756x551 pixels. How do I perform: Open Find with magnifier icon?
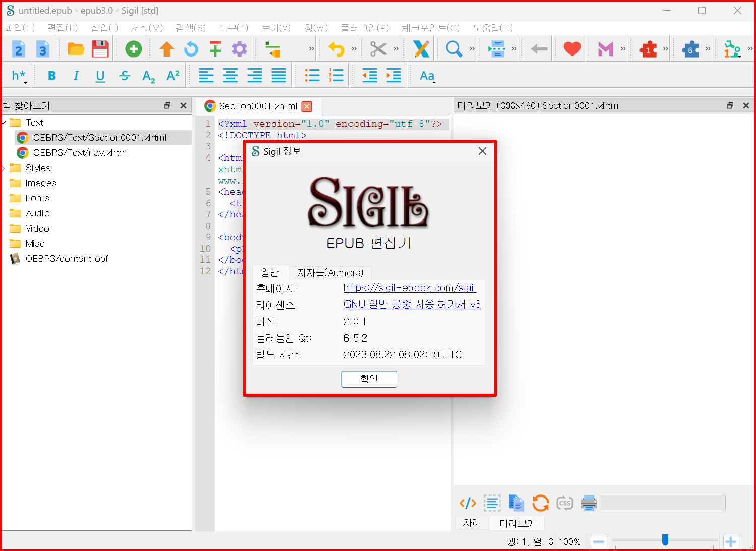coord(454,49)
